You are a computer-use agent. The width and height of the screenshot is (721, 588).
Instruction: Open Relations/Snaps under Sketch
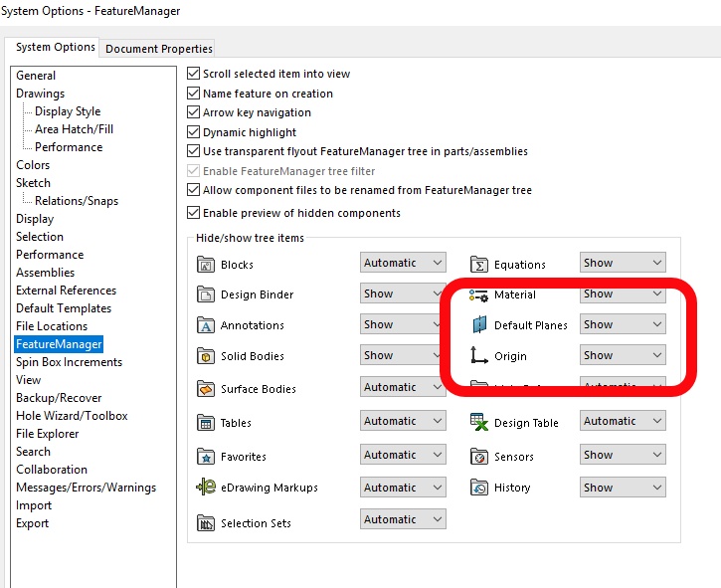click(x=77, y=201)
